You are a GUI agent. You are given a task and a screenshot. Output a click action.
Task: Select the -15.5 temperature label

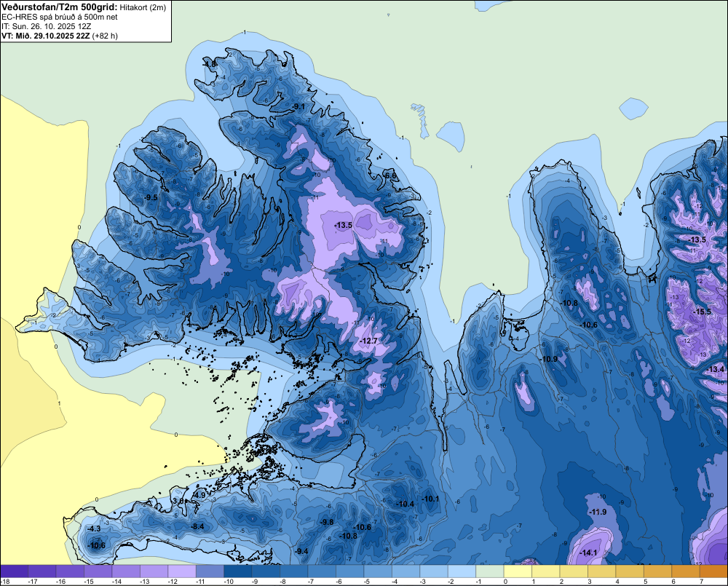coord(702,312)
